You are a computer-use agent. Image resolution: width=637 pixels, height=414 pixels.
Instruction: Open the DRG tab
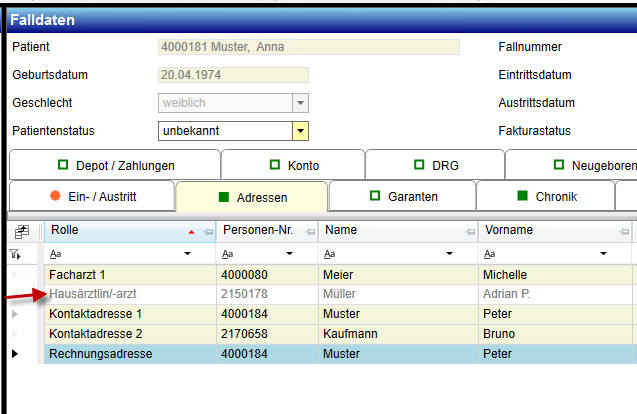(x=435, y=165)
